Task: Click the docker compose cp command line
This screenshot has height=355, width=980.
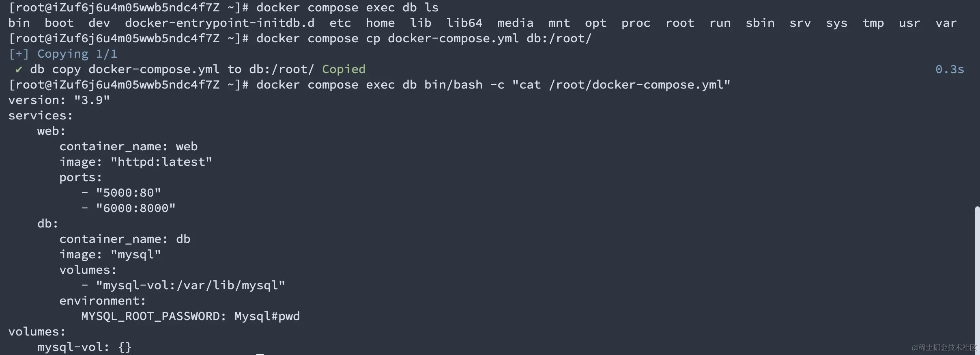Action: click(423, 39)
